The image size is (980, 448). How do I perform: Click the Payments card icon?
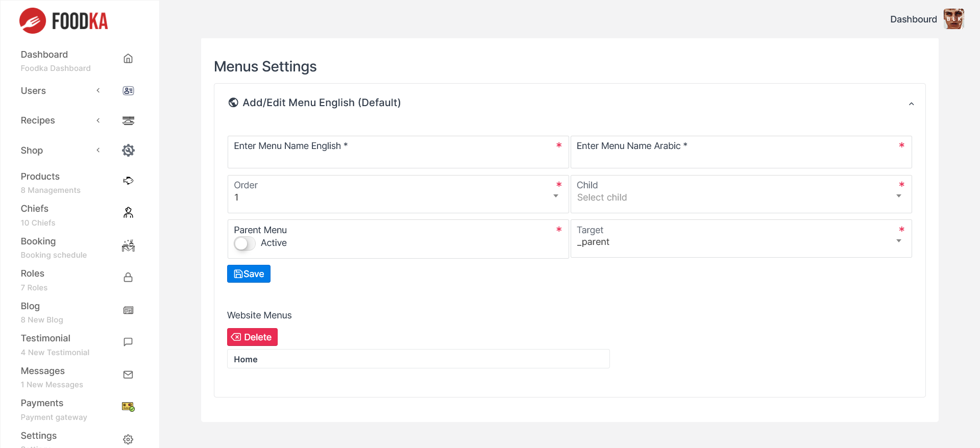point(128,407)
